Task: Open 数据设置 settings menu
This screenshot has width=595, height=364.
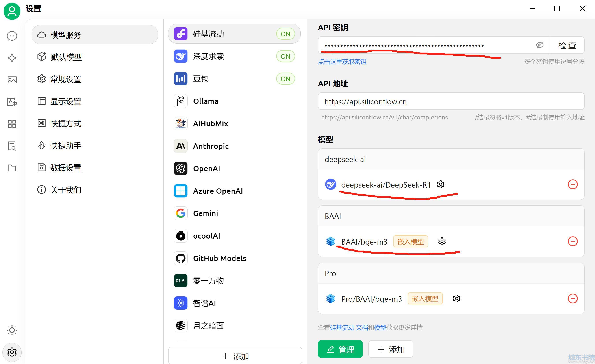Action: 95,168
